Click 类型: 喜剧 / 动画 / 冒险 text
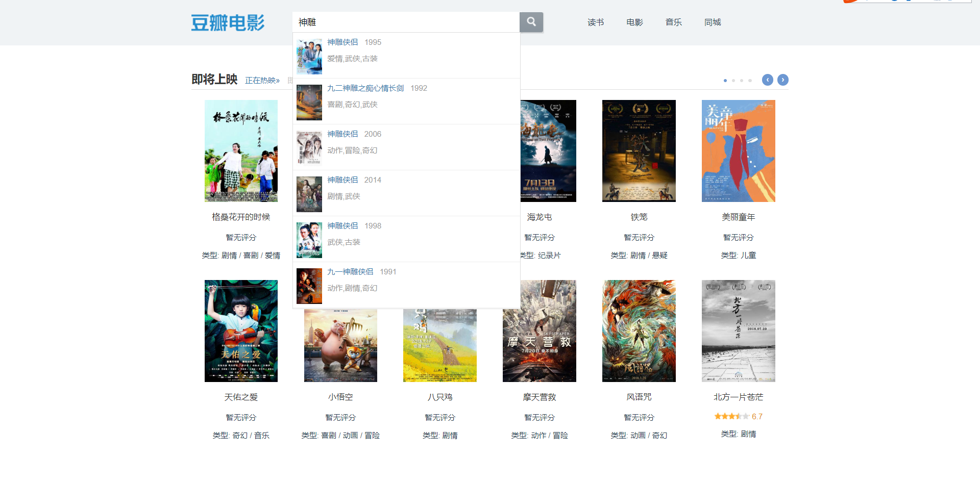Screen dimensions: 980x483 [340, 436]
